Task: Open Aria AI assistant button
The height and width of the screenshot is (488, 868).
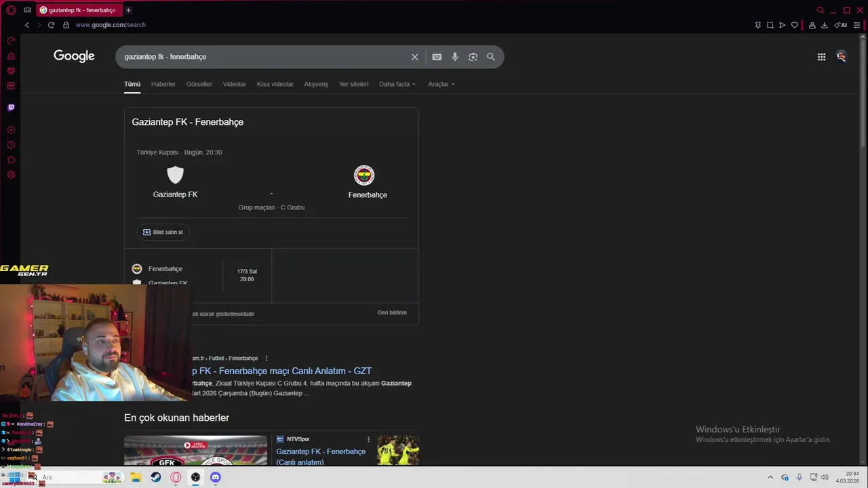Action: [840, 25]
